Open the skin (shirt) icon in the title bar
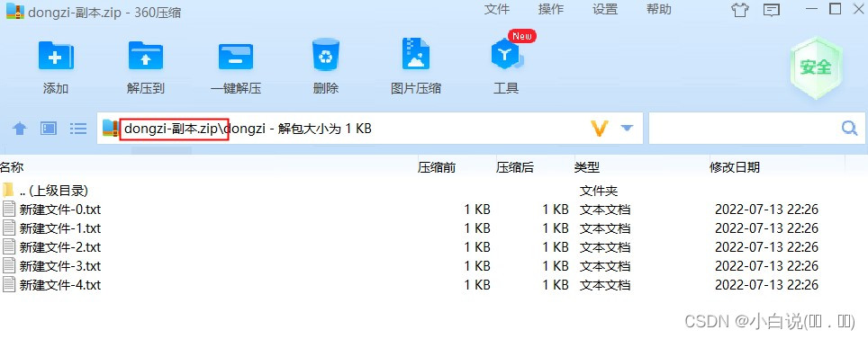 pyautogui.click(x=739, y=10)
